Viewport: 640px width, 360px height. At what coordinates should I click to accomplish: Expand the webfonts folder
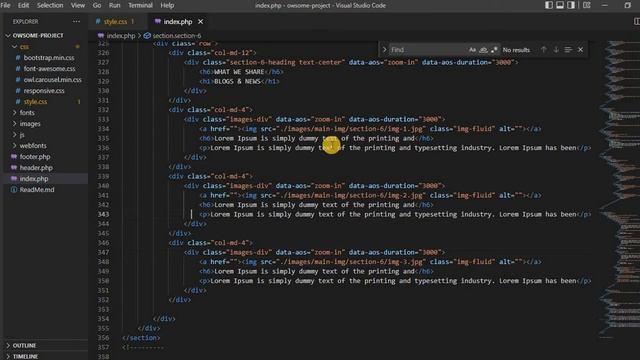click(x=33, y=146)
